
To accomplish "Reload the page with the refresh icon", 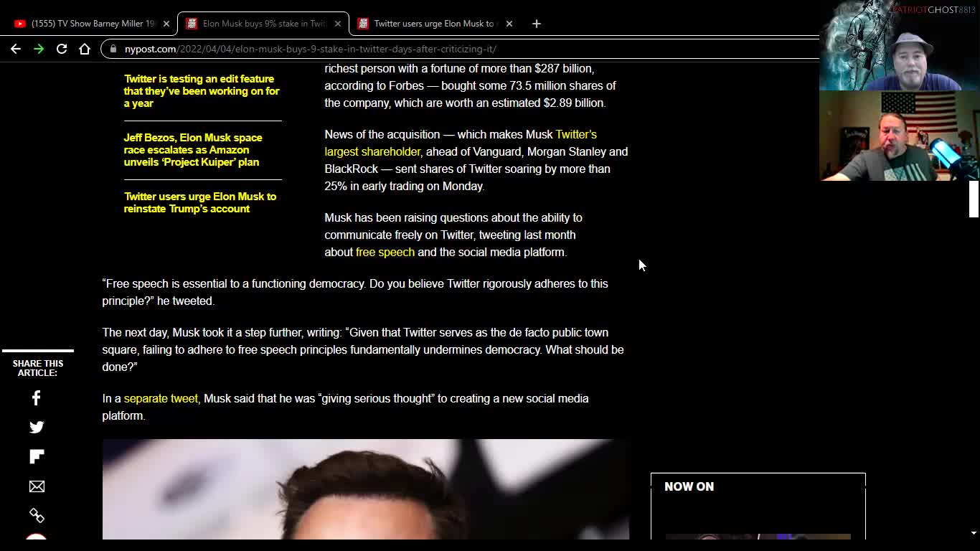I will pyautogui.click(x=62, y=49).
